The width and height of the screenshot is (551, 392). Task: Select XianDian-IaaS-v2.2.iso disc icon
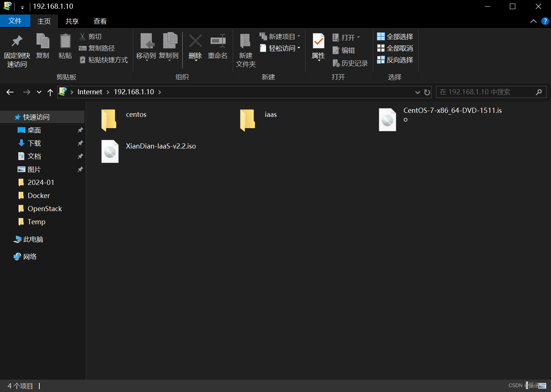click(x=110, y=151)
